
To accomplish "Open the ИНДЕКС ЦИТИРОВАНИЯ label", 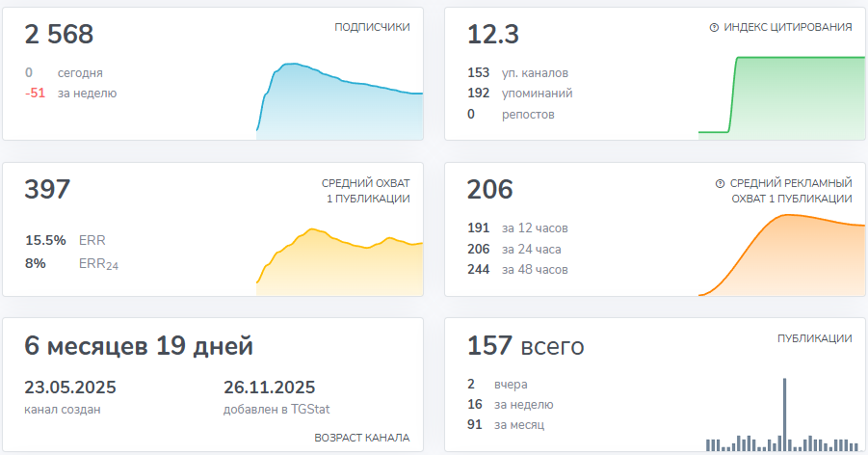I will coord(788,27).
